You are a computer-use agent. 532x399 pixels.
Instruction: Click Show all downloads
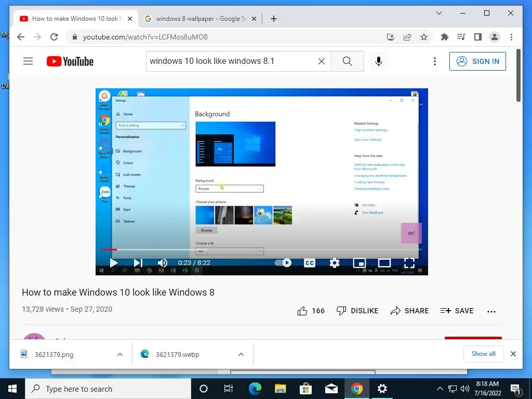click(484, 354)
